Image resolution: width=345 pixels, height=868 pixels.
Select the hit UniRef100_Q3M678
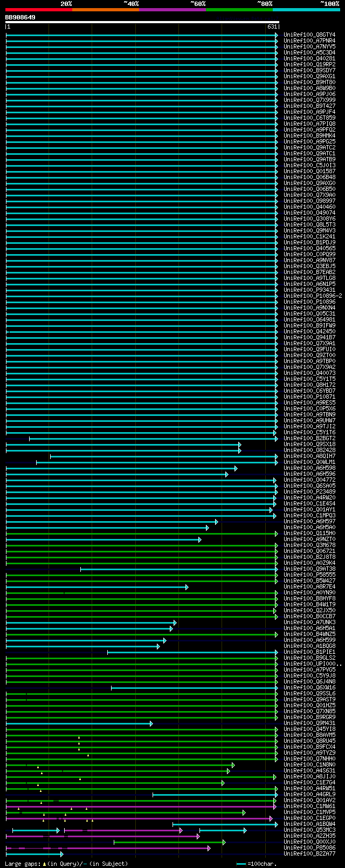pos(309,545)
